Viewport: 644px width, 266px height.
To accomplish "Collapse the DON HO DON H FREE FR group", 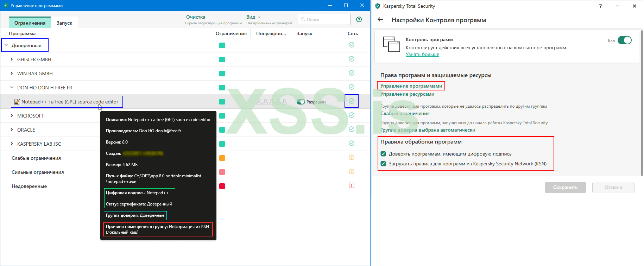I will pos(12,88).
